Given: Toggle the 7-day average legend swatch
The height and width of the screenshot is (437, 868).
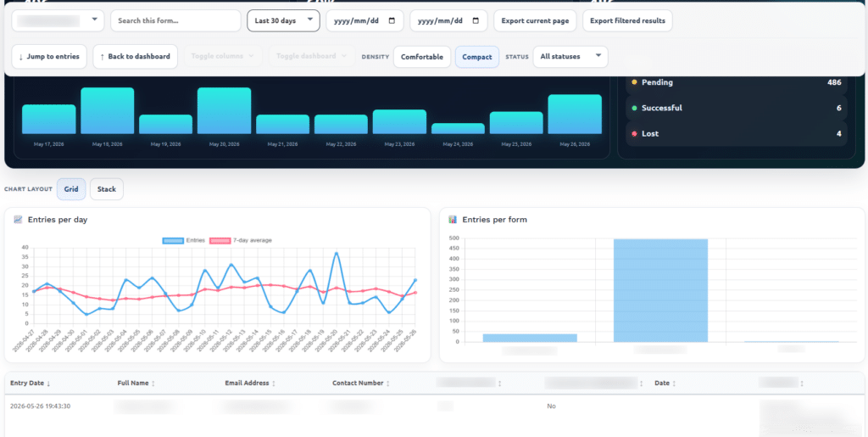Looking at the screenshot, I should click(220, 240).
